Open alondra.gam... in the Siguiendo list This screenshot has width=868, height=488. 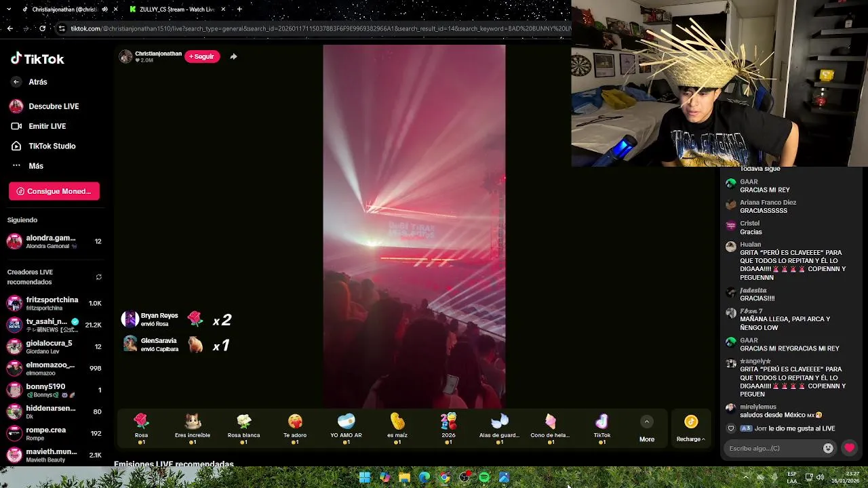54,241
